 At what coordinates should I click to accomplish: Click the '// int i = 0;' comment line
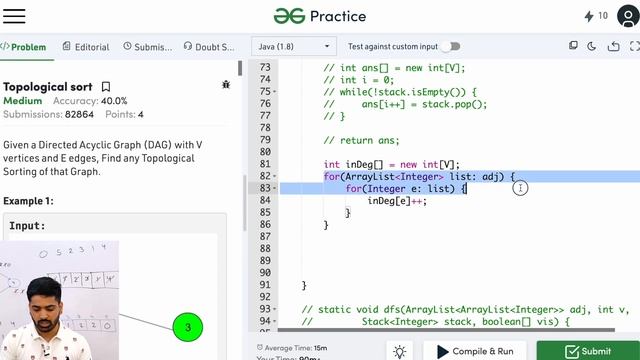point(359,80)
